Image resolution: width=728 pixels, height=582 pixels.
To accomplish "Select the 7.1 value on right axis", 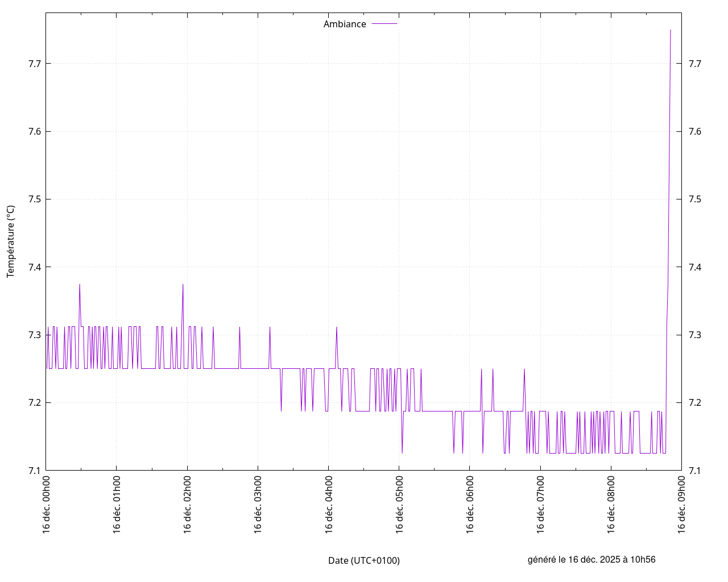I will pyautogui.click(x=694, y=471).
